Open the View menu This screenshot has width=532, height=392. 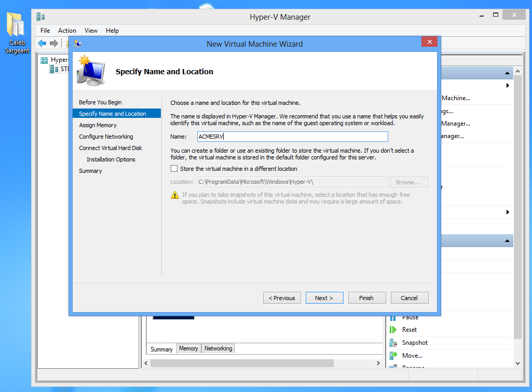click(x=91, y=31)
